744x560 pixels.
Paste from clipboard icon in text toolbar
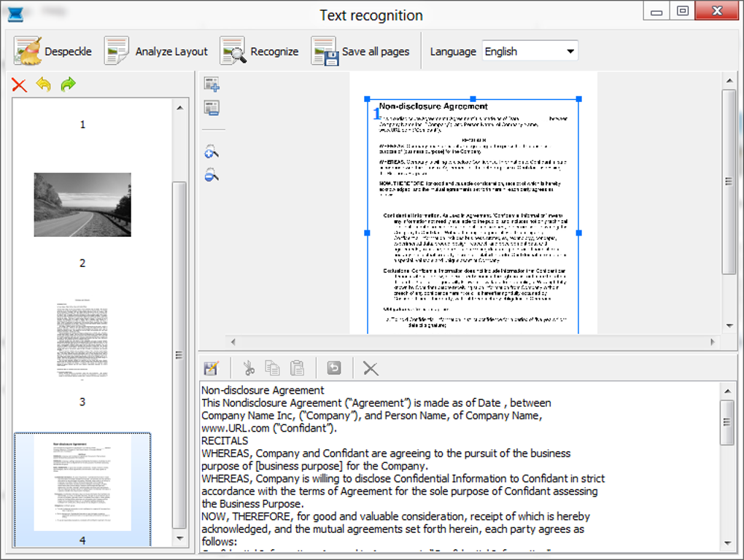pyautogui.click(x=297, y=368)
